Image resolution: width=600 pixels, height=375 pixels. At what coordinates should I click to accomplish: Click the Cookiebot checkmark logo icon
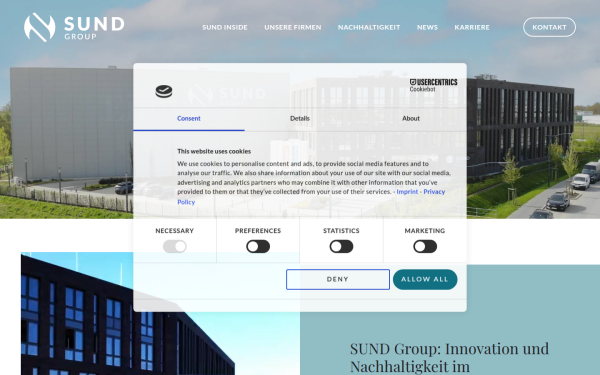pyautogui.click(x=164, y=91)
